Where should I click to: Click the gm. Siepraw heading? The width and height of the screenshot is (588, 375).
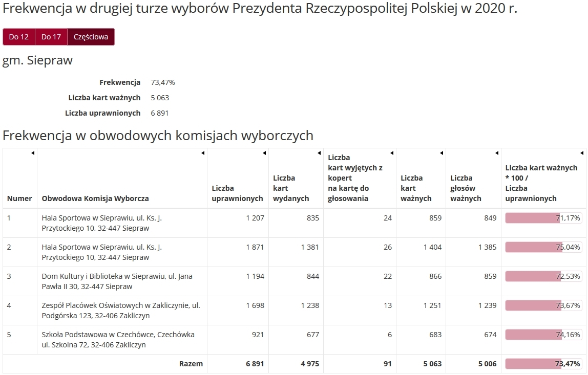[38, 60]
